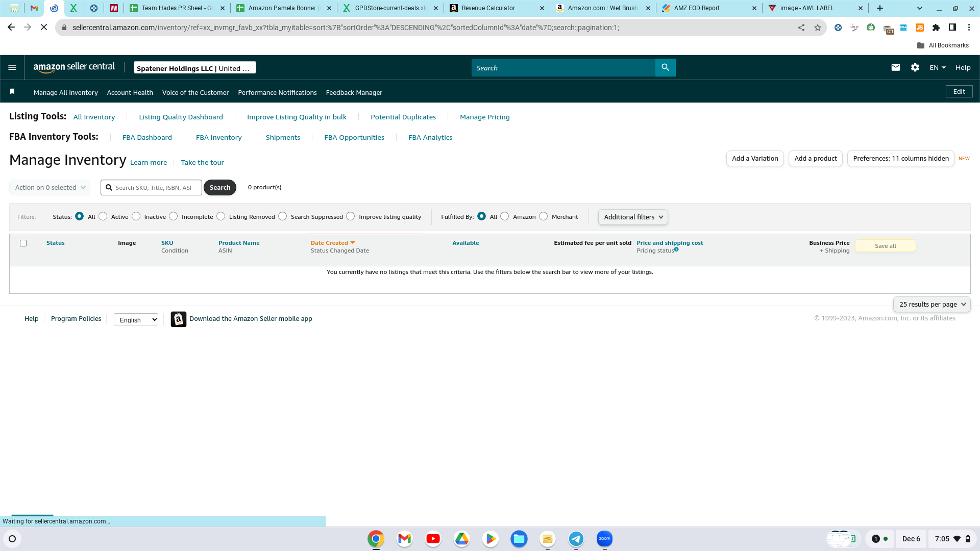Screen dimensions: 980x551
Task: Open the Seller Central hamburger menu
Action: pyautogui.click(x=12, y=67)
